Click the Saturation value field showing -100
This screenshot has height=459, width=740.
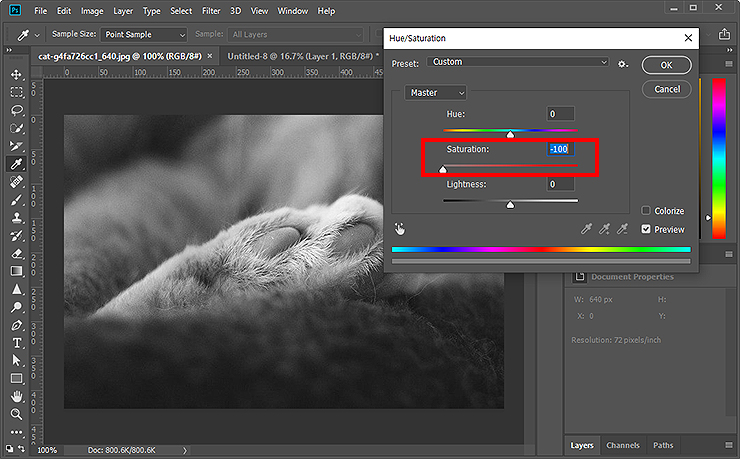coord(560,149)
